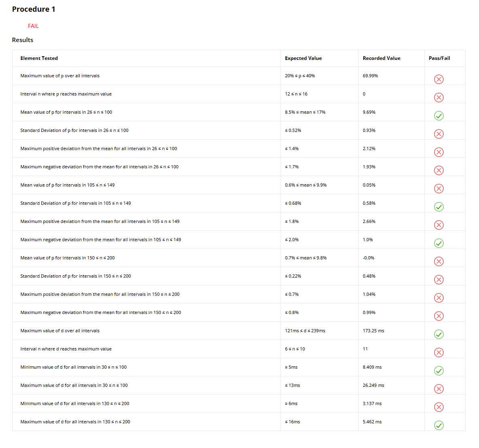
Task: Click fail icon for Maximum positive deviation in 150 ≤ n ≤ 200
Action: pos(439,298)
